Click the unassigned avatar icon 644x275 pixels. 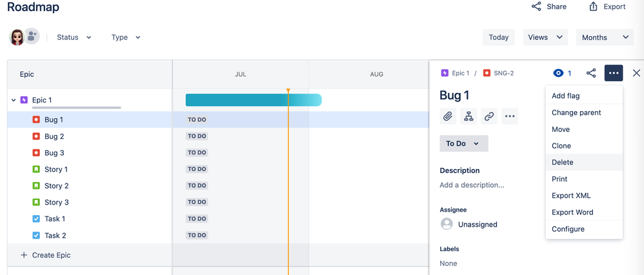click(447, 224)
